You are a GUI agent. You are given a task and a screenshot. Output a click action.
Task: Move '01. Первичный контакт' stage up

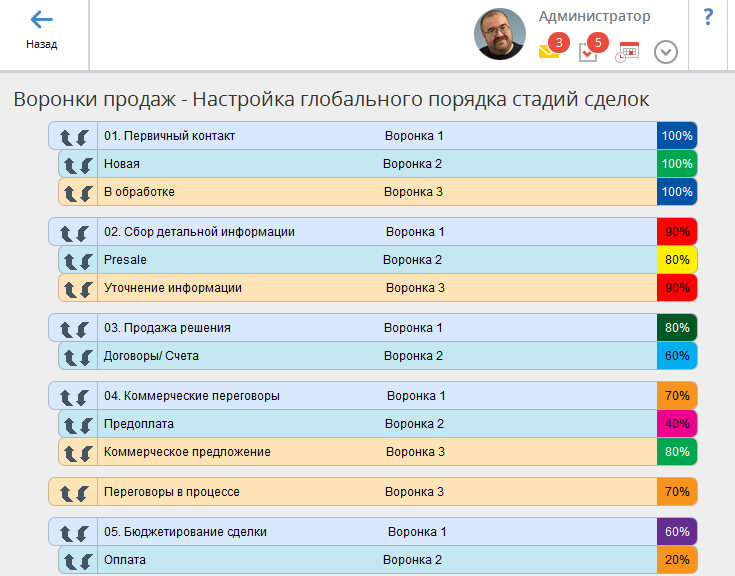coord(66,136)
